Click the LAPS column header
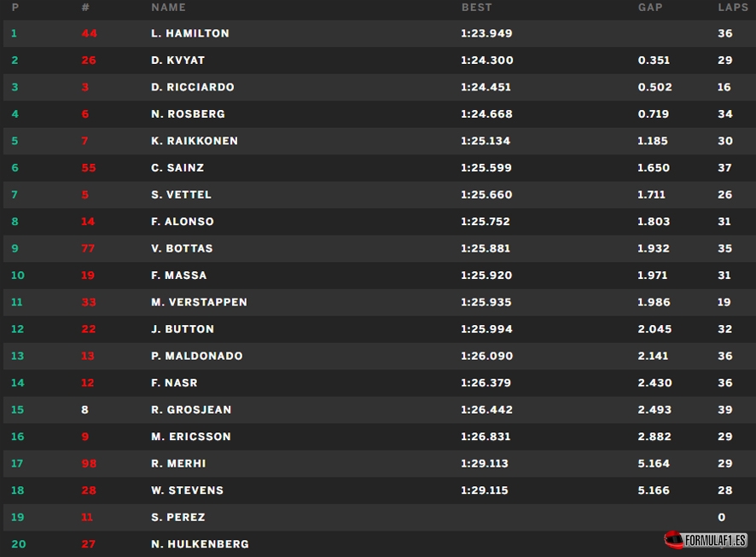Viewport: 756px width, 557px height. (733, 7)
